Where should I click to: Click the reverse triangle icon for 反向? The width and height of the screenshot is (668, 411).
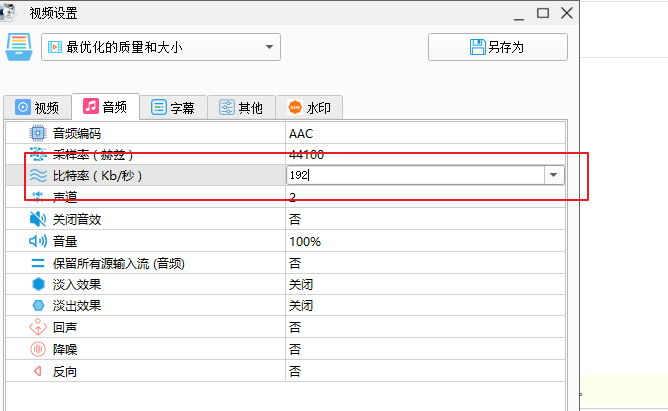[x=37, y=371]
